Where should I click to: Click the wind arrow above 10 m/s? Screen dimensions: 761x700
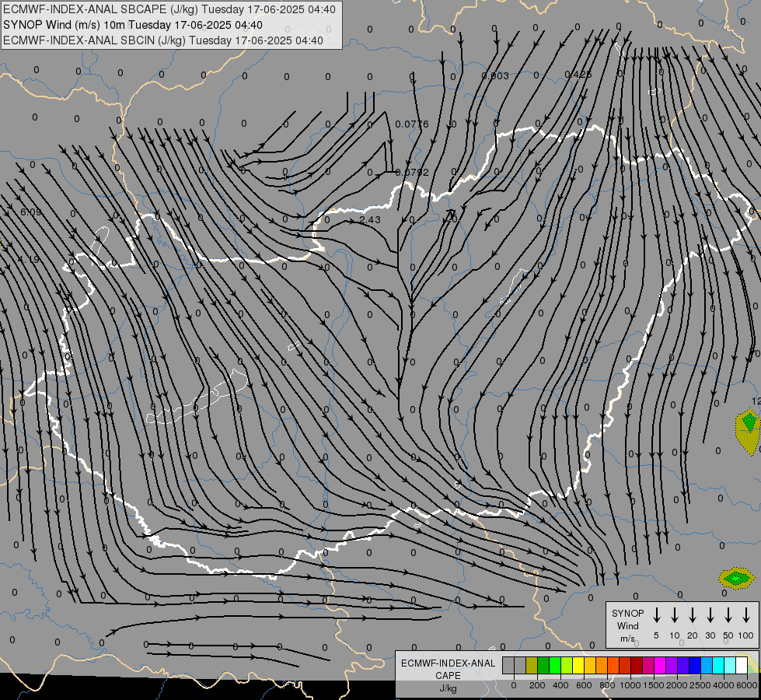pos(675,615)
